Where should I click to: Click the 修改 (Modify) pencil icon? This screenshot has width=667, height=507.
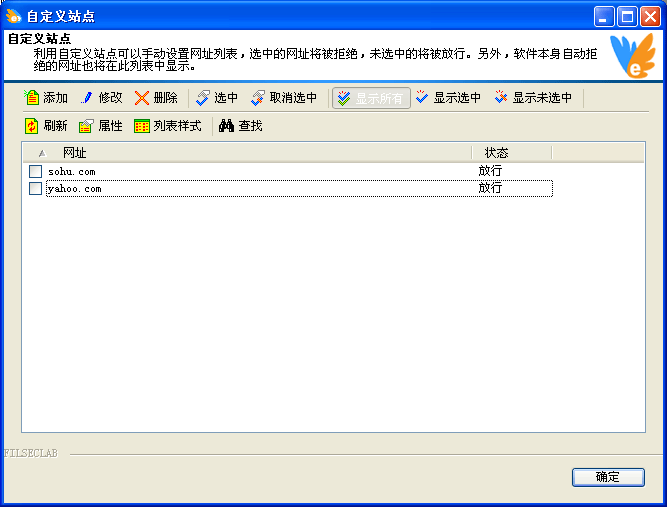click(x=87, y=98)
